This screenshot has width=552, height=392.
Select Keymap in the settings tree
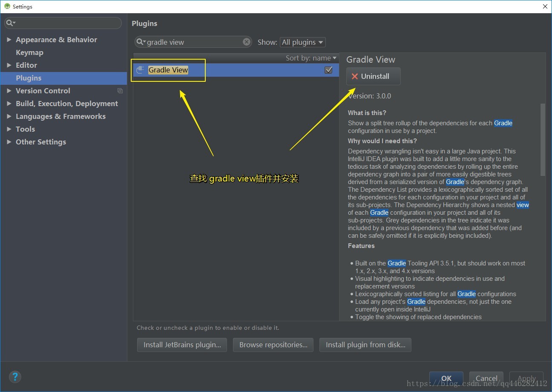point(29,52)
